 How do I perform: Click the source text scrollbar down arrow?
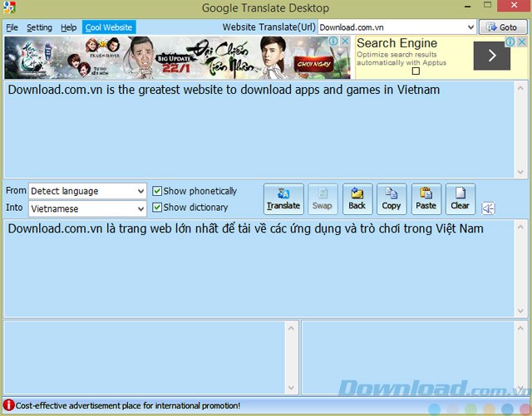pos(521,172)
